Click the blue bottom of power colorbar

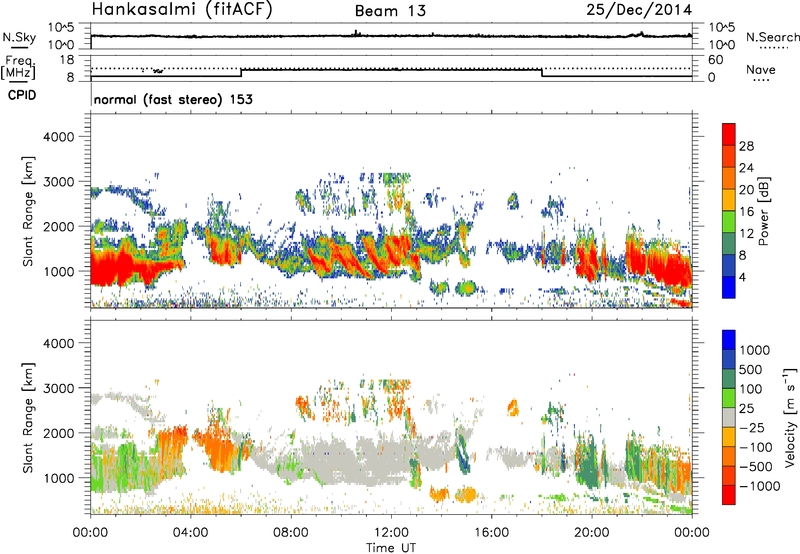tap(729, 287)
